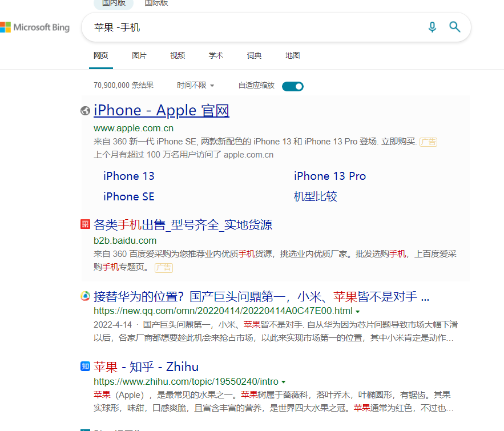Open the iPhone 13 sublink
Viewport: 504px width, 431px height.
click(x=129, y=176)
